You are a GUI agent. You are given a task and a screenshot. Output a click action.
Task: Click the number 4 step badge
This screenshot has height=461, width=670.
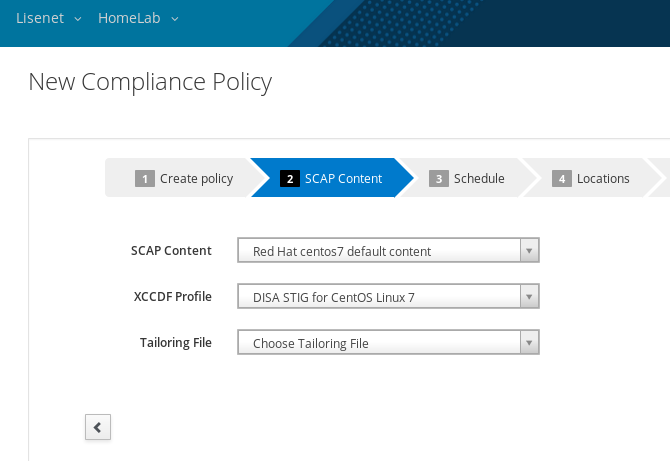[x=562, y=179]
